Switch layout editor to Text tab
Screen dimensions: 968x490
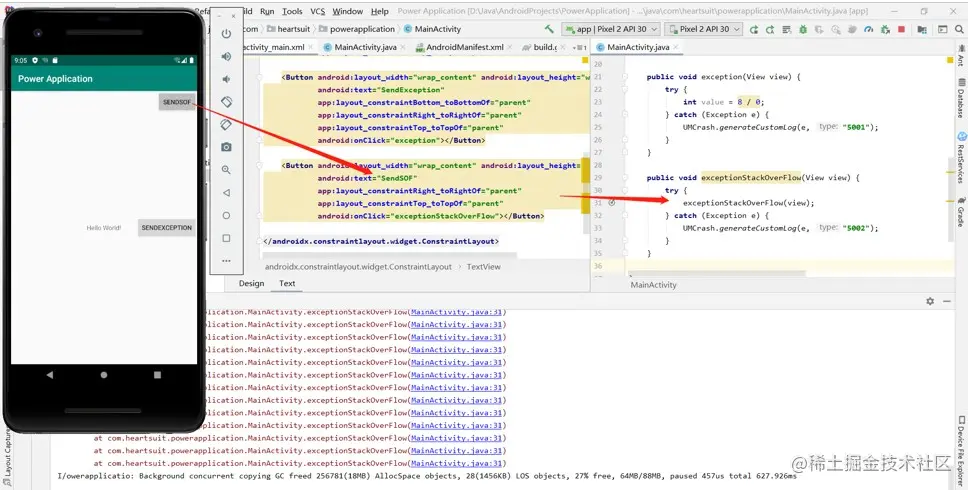pyautogui.click(x=287, y=283)
